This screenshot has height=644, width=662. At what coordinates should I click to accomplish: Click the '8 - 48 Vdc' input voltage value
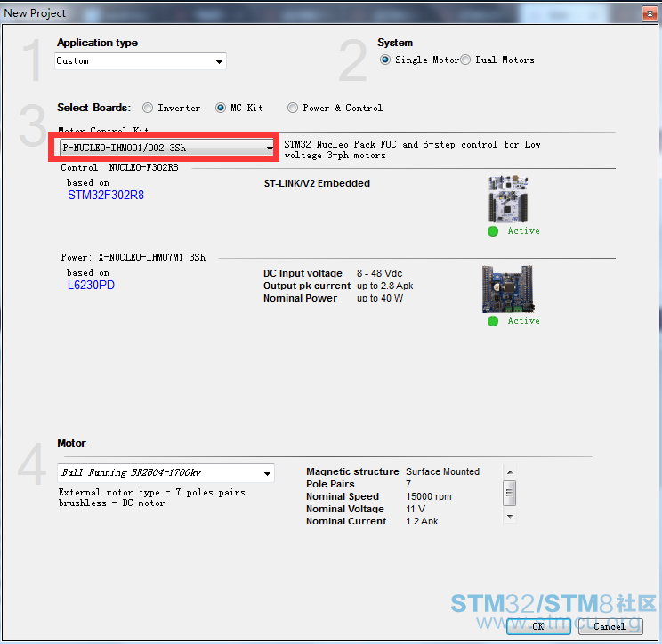pyautogui.click(x=380, y=273)
